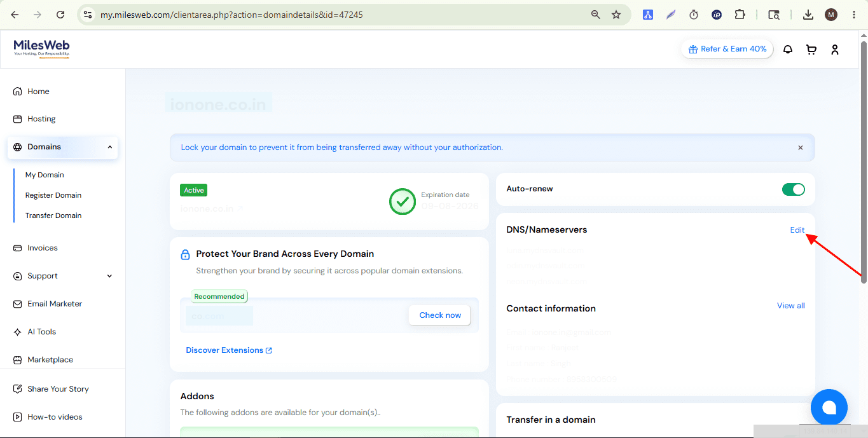Toggle the Auto-renew switch off
Screen dimensions: 868x438
click(x=794, y=189)
